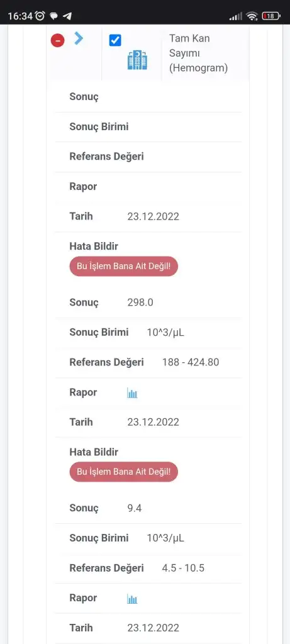Open the report chart icon for result 298.0
The width and height of the screenshot is (290, 644).
pos(132,394)
